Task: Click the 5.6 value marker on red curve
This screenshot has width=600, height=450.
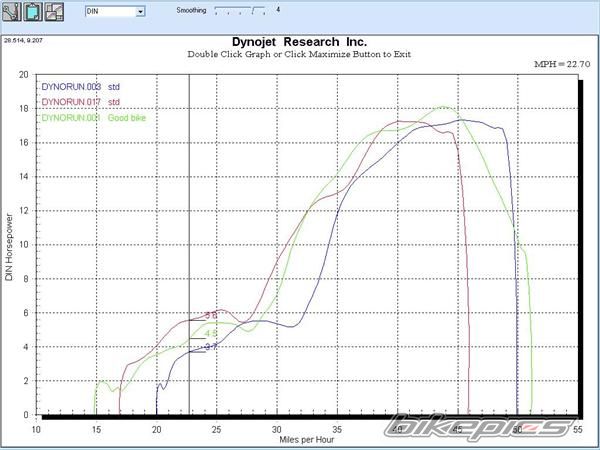Action: 210,315
